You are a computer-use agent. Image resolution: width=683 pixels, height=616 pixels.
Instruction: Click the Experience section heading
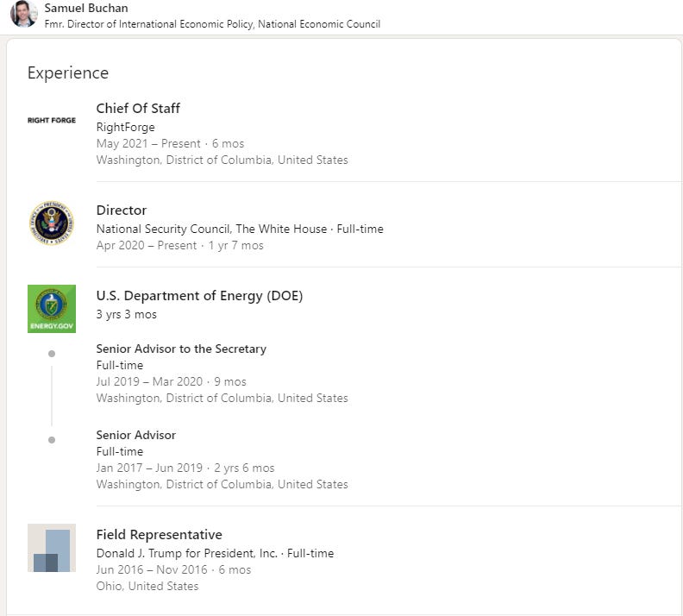[x=68, y=72]
